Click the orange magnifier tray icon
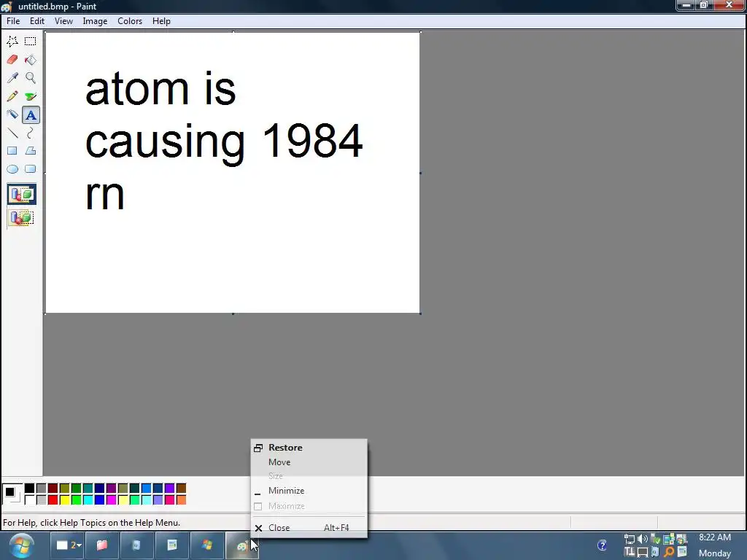Viewport: 747px width, 560px height. click(x=670, y=553)
